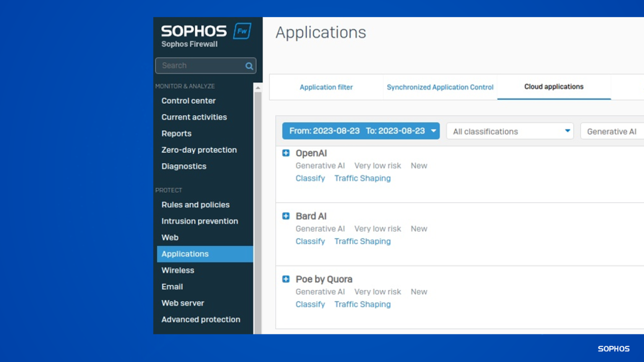Open Web menu item in sidebar

click(x=170, y=237)
